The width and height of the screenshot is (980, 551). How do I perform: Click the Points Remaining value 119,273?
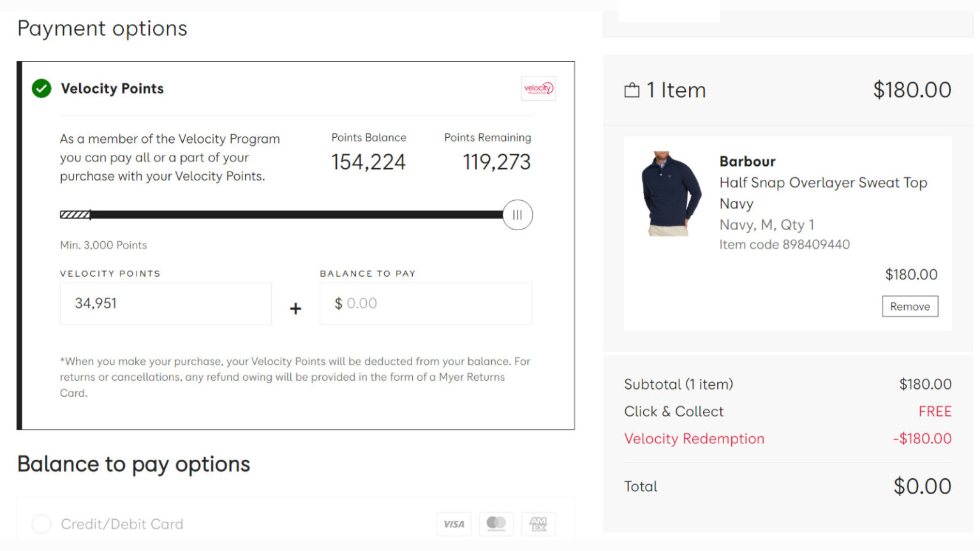pos(496,162)
